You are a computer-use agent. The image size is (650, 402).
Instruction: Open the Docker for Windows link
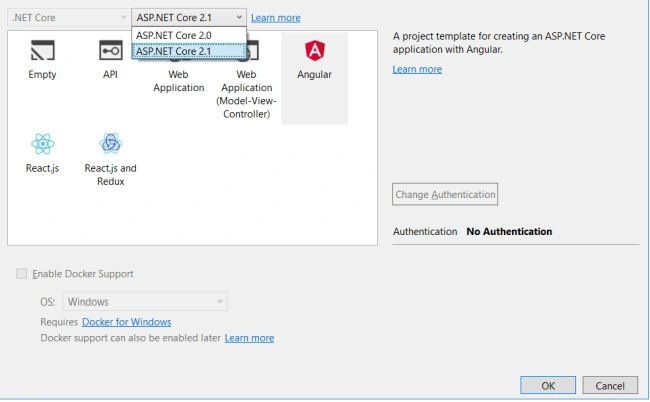point(126,322)
